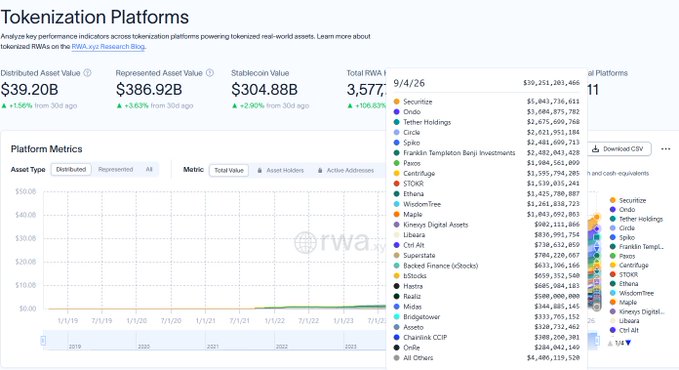Screen dimensions: 679x370
Task: Click the green up-triangle next to +1.56%
Action: 4,105
